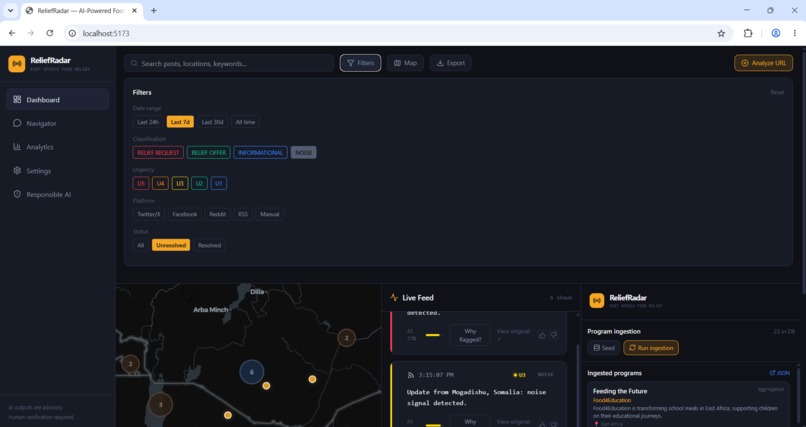Screen dimensions: 806x427
Task: Reset all filters
Action: (777, 92)
